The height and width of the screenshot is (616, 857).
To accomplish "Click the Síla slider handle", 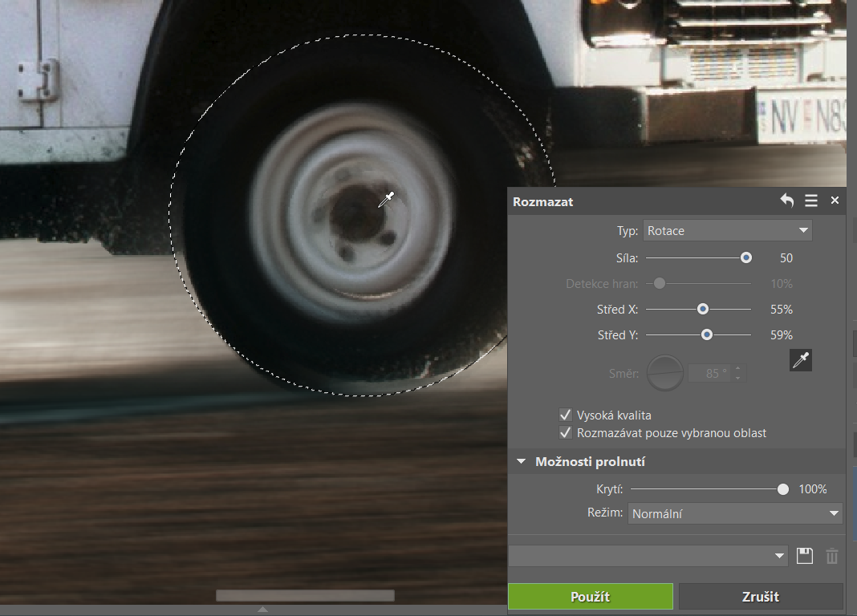I will [x=746, y=258].
